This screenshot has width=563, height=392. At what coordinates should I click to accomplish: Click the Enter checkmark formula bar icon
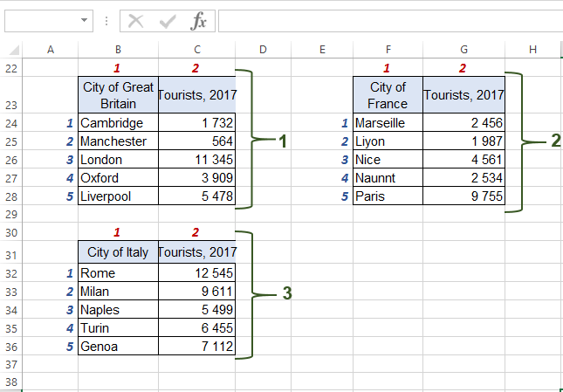click(x=168, y=20)
